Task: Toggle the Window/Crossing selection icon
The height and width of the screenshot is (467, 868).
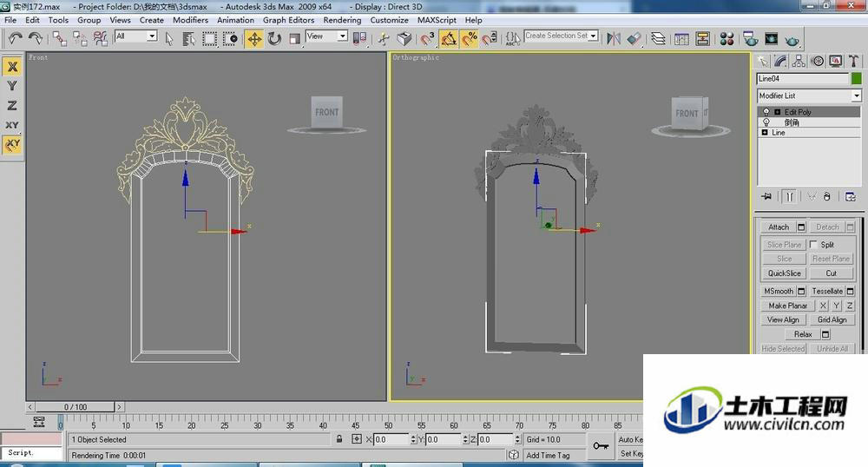Action: pyautogui.click(x=230, y=38)
